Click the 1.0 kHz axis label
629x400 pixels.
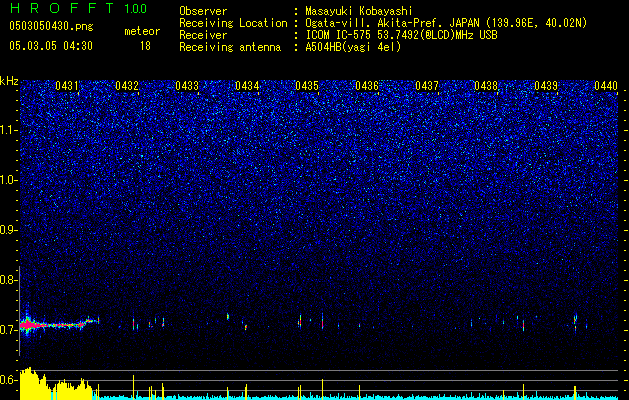(x=7, y=180)
